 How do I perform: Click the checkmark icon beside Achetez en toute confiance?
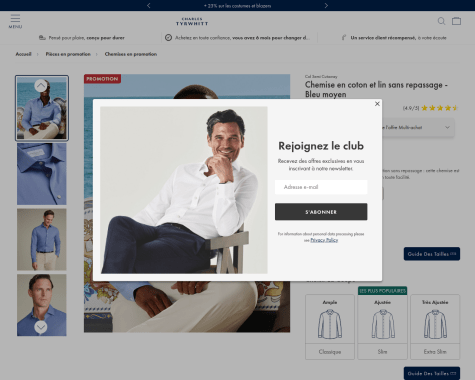[169, 38]
